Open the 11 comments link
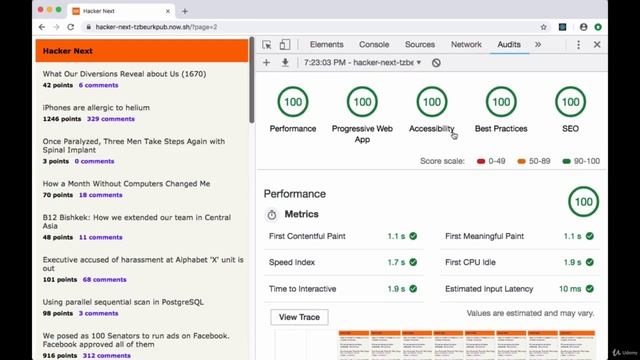 click(x=100, y=237)
